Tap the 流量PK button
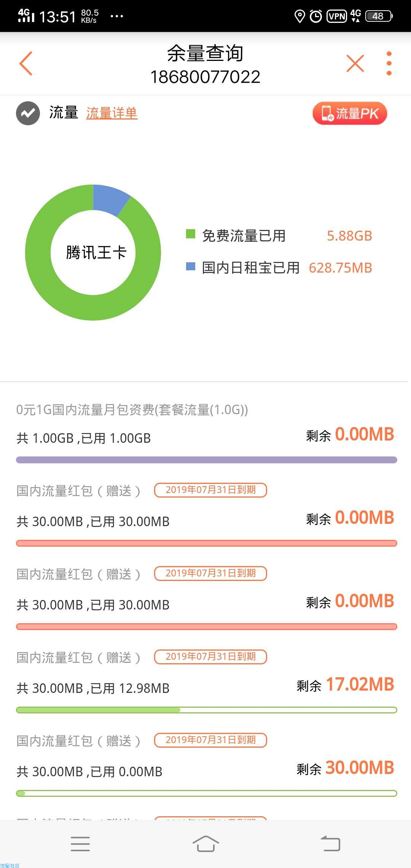Image resolution: width=411 pixels, height=868 pixels. tap(350, 113)
